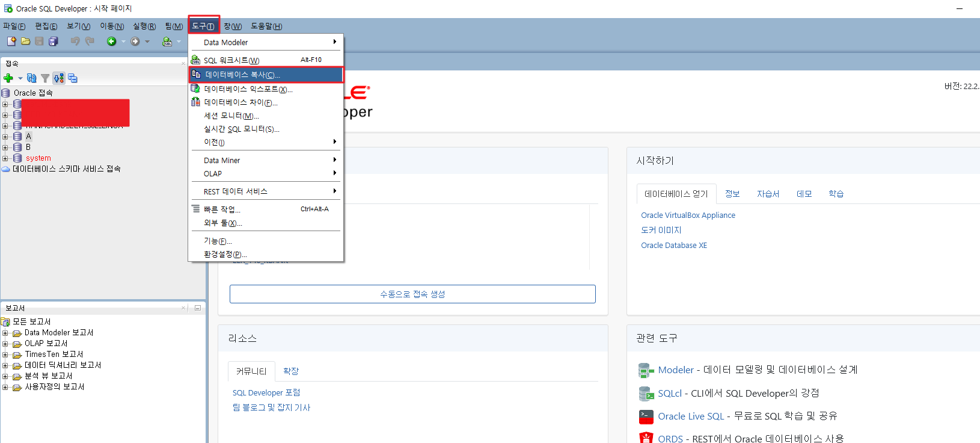
Task: Click the Redo arrow toolbar icon
Action: [x=90, y=41]
